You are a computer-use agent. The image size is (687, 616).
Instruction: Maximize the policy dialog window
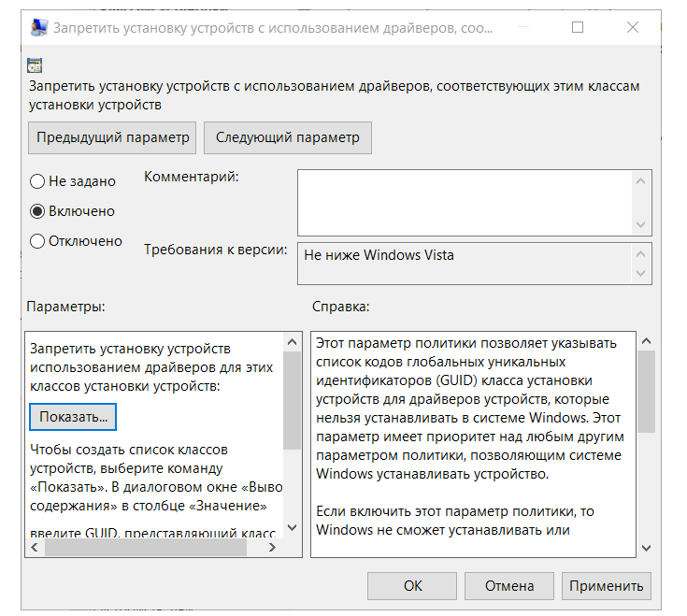click(x=578, y=28)
